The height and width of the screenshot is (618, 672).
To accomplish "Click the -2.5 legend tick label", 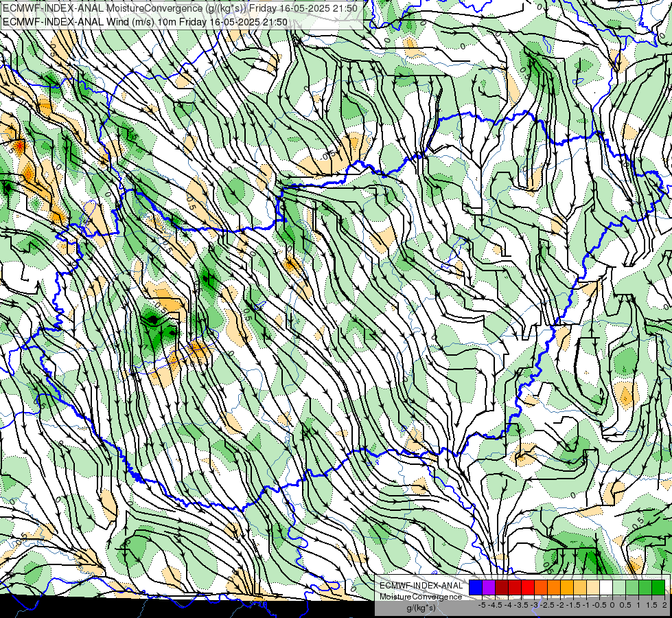I will tap(547, 605).
